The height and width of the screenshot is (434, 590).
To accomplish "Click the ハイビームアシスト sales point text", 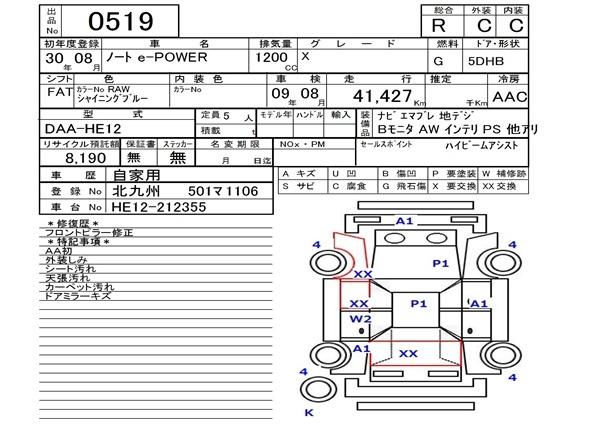I will point(482,145).
